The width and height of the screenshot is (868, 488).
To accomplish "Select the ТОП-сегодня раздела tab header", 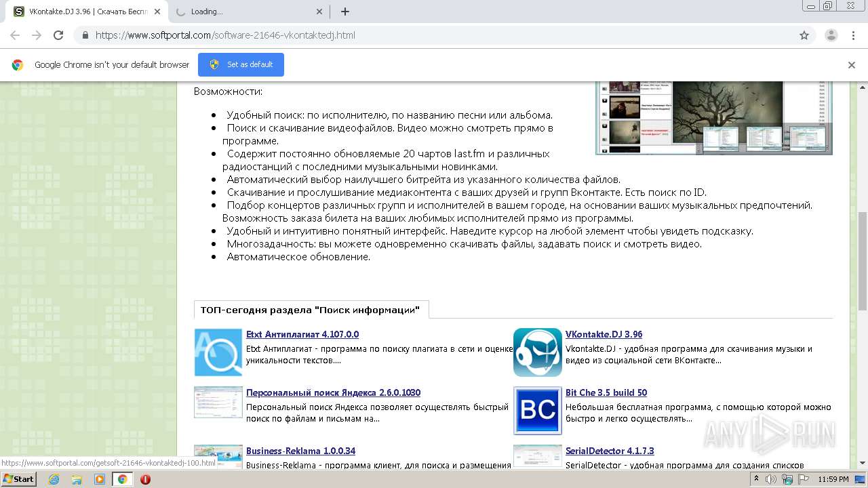I will point(311,310).
